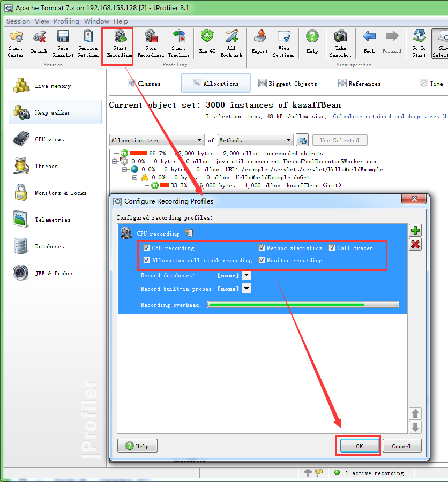Open View Settings from the toolbar

click(x=283, y=44)
